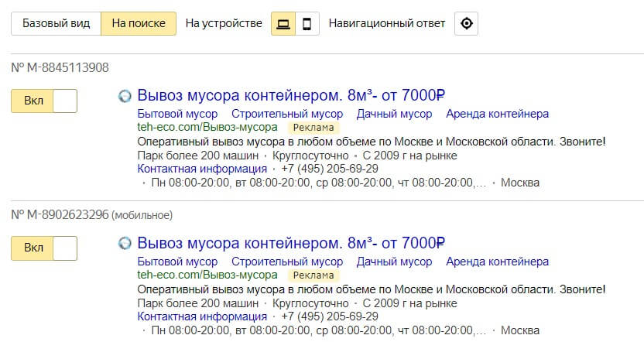Click 'Реклама' label in mobile ad
The width and height of the screenshot is (644, 342).
click(313, 275)
